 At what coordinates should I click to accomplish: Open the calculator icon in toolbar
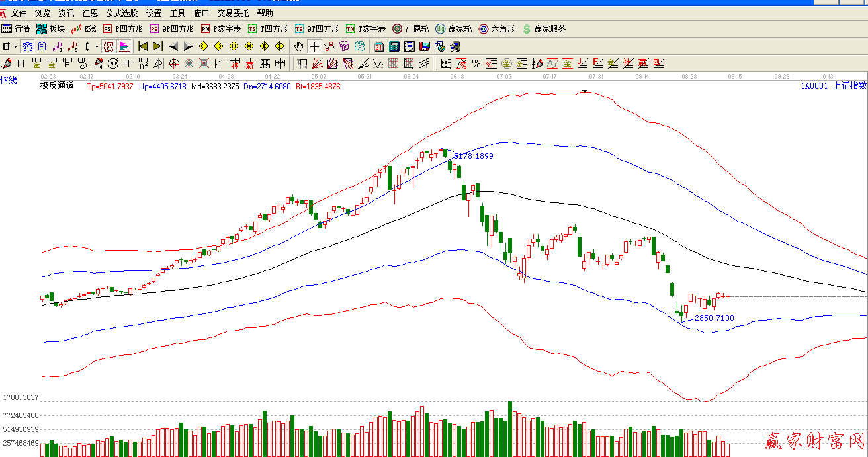coord(394,46)
